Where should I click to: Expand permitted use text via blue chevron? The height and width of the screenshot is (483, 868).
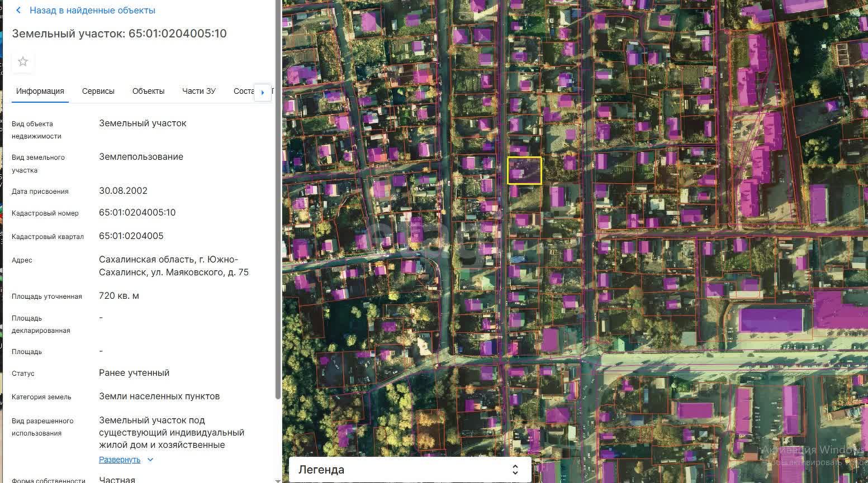(x=150, y=460)
